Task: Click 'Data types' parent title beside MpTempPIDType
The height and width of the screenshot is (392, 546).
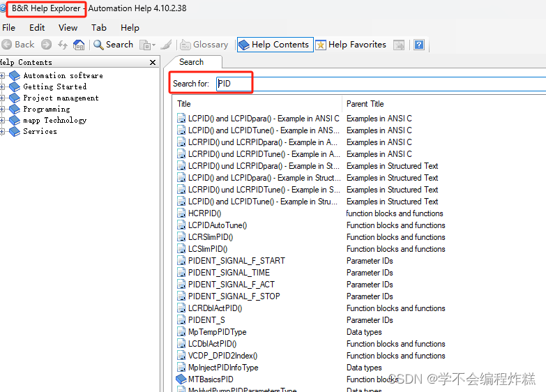Action: pyautogui.click(x=364, y=332)
